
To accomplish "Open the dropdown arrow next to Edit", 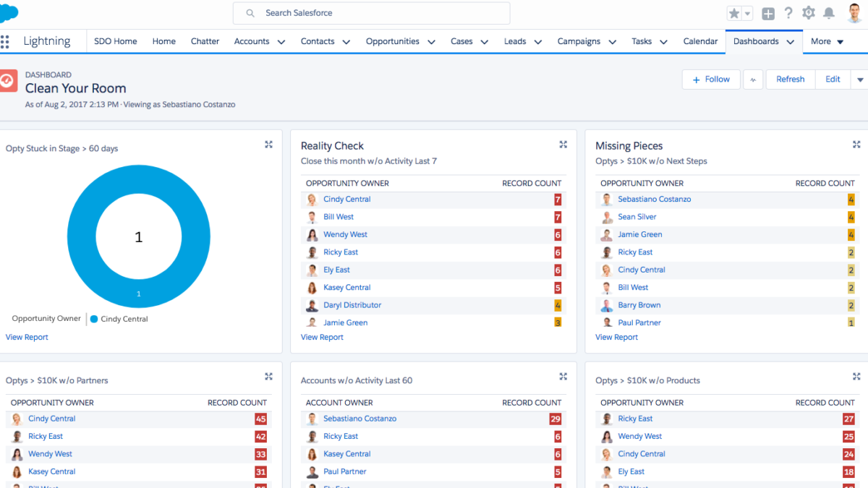I will coord(860,80).
